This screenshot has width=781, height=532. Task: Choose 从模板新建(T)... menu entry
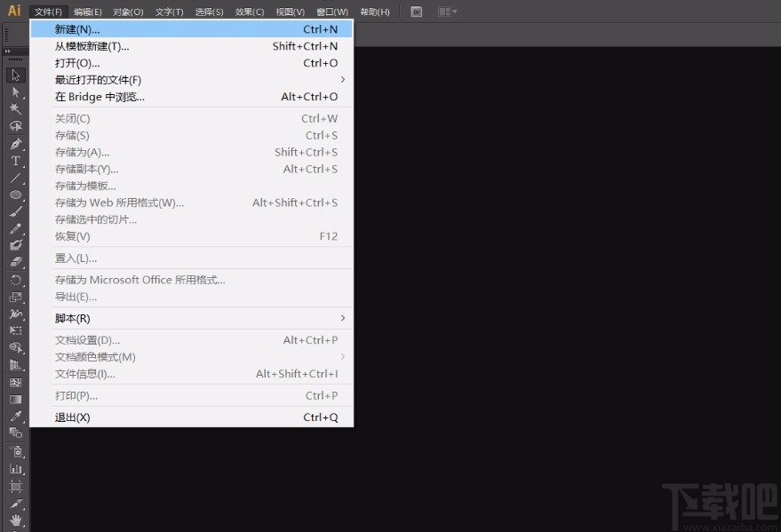coord(191,46)
